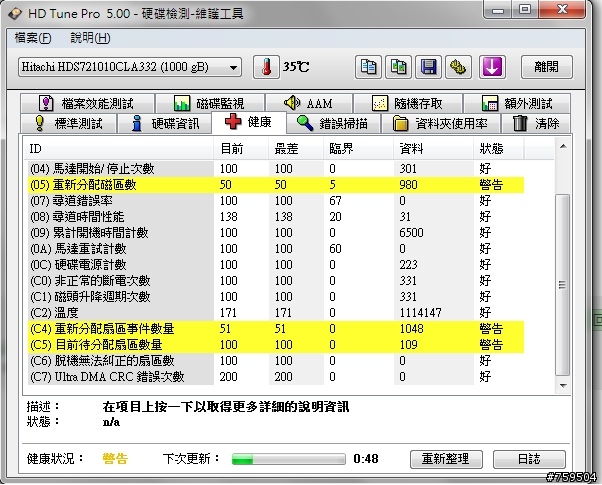Click the data value 1114147 in the temperature row
This screenshot has height=485, width=602.
tap(420, 313)
